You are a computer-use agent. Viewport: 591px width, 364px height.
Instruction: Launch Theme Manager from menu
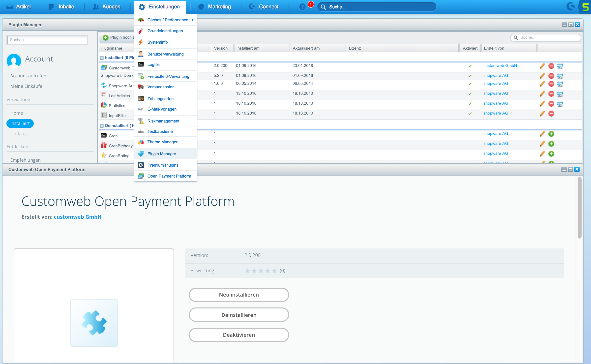(166, 142)
